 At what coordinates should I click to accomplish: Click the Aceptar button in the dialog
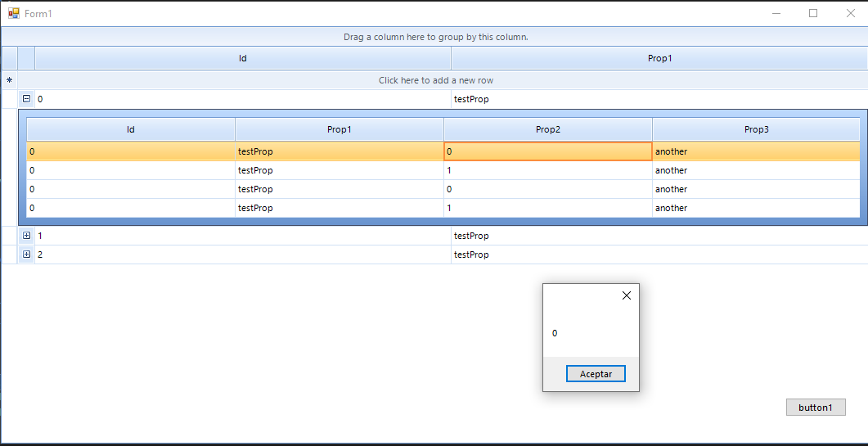point(596,374)
